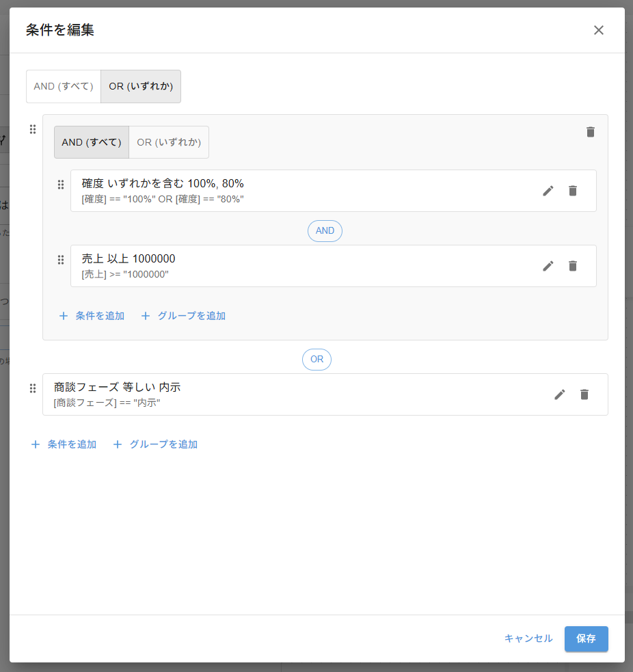The image size is (633, 672).
Task: Edit the 確度 condition using the pencil icon
Action: (x=548, y=191)
